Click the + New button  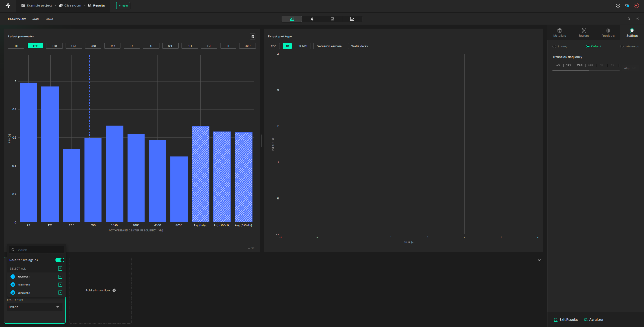pyautogui.click(x=123, y=5)
